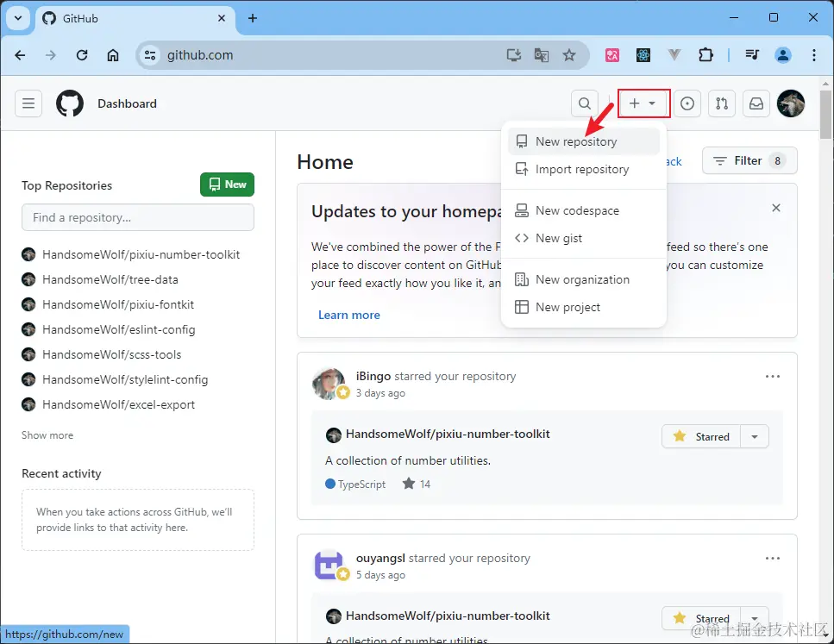Open the Vue devtools extension icon

[674, 55]
